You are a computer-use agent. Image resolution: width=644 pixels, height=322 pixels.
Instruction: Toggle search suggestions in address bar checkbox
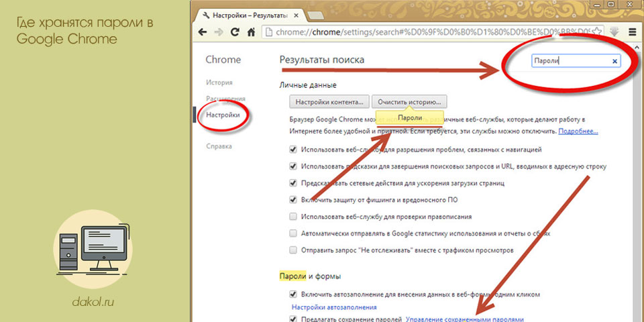coord(293,166)
